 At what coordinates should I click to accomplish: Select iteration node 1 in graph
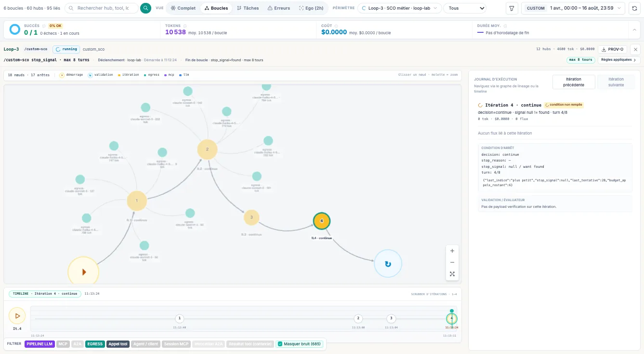click(137, 201)
